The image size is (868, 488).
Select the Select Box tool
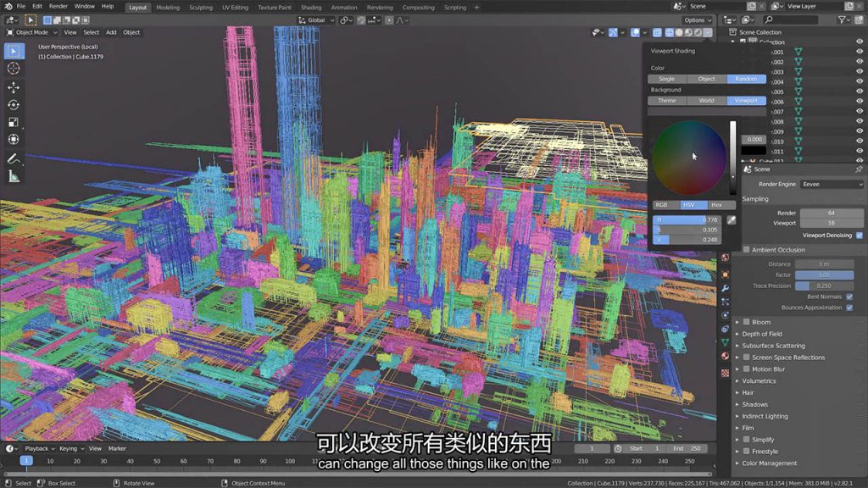(14, 51)
